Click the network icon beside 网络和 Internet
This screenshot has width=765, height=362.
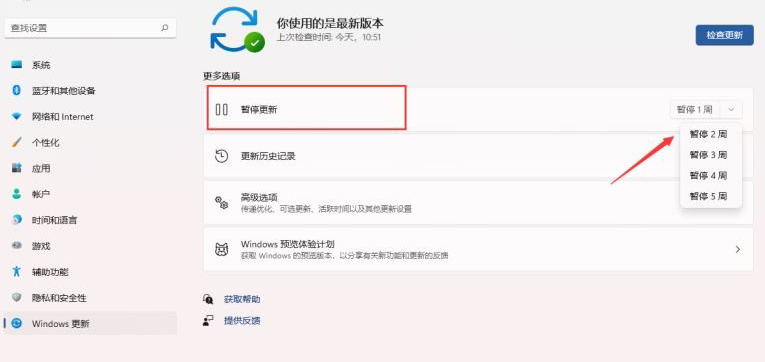tap(17, 117)
